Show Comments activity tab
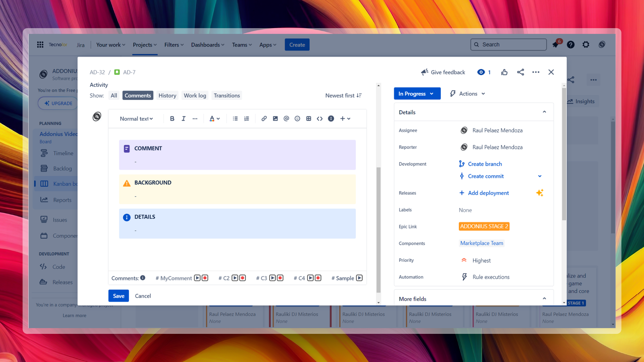This screenshot has width=644, height=362. (x=138, y=95)
